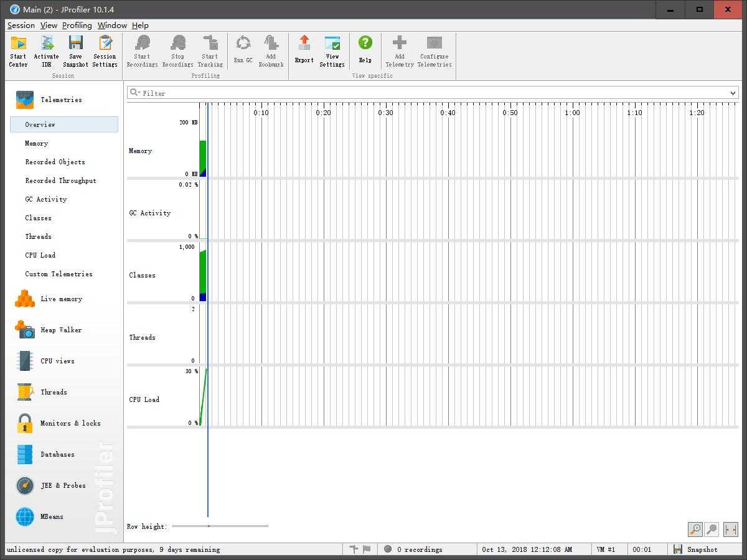Click the evaluation license notice text
Viewport: 747px width, 560px height.
click(113, 549)
